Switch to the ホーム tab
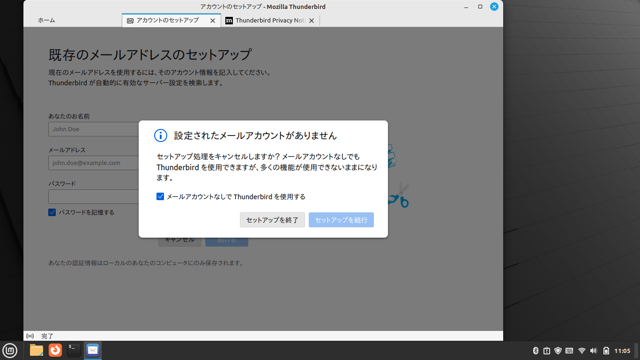The image size is (640, 360). 47,20
